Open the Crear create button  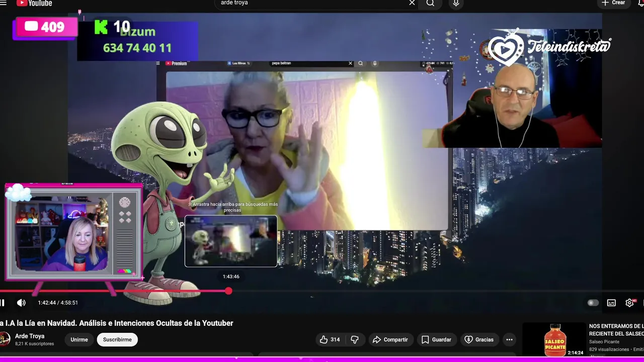tap(613, 3)
